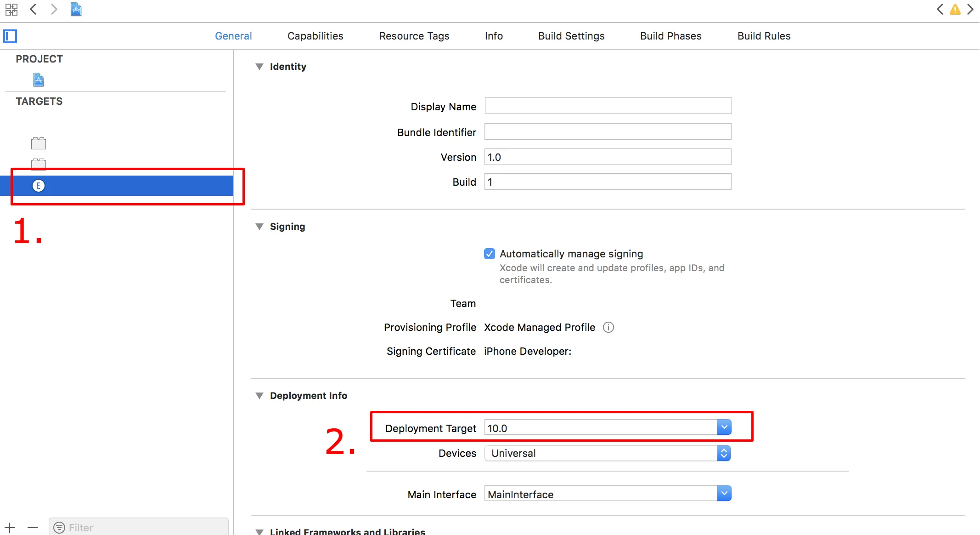Select the project blueprint icon under PROJECT
The image size is (980, 535).
tap(39, 80)
